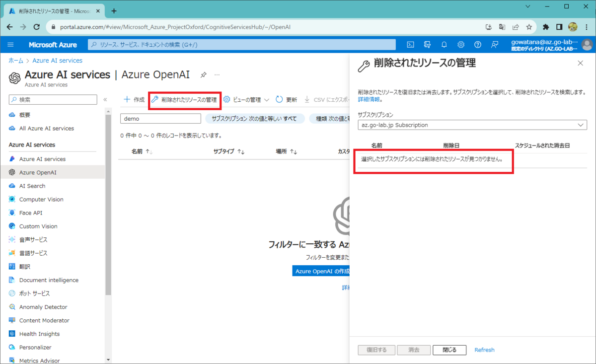The height and width of the screenshot is (364, 596).
Task: Click 更新 refresh toolbar button
Action: pos(286,100)
